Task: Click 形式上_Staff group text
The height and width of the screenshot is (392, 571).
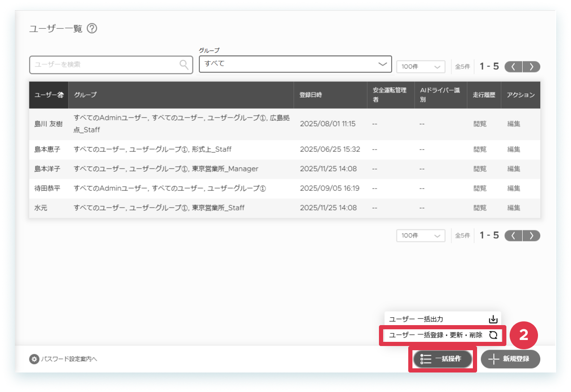Action: click(212, 150)
